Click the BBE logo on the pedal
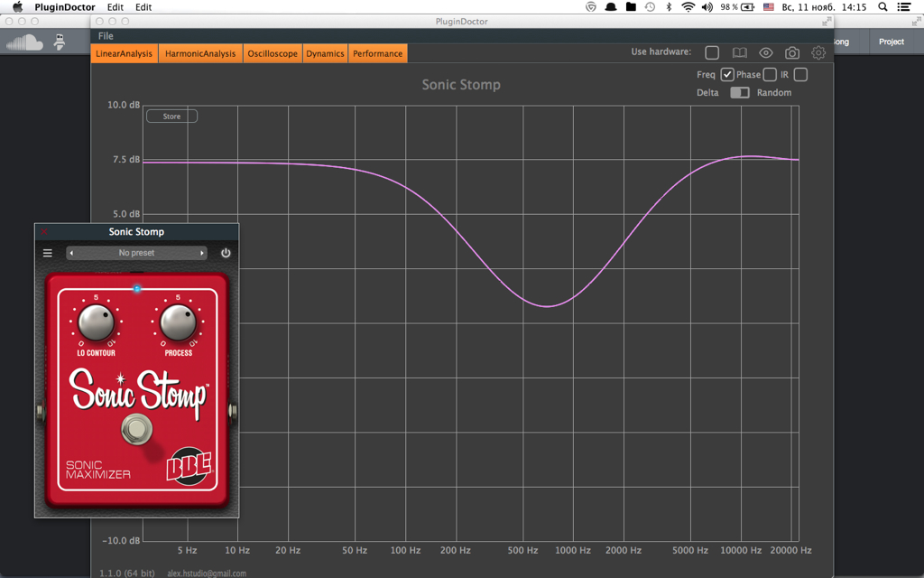This screenshot has width=924, height=578. click(189, 467)
